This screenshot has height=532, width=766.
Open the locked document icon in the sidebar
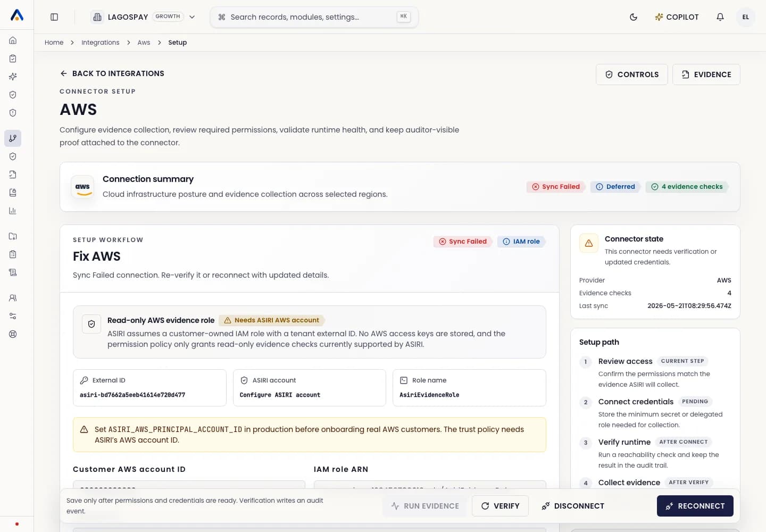(x=13, y=193)
